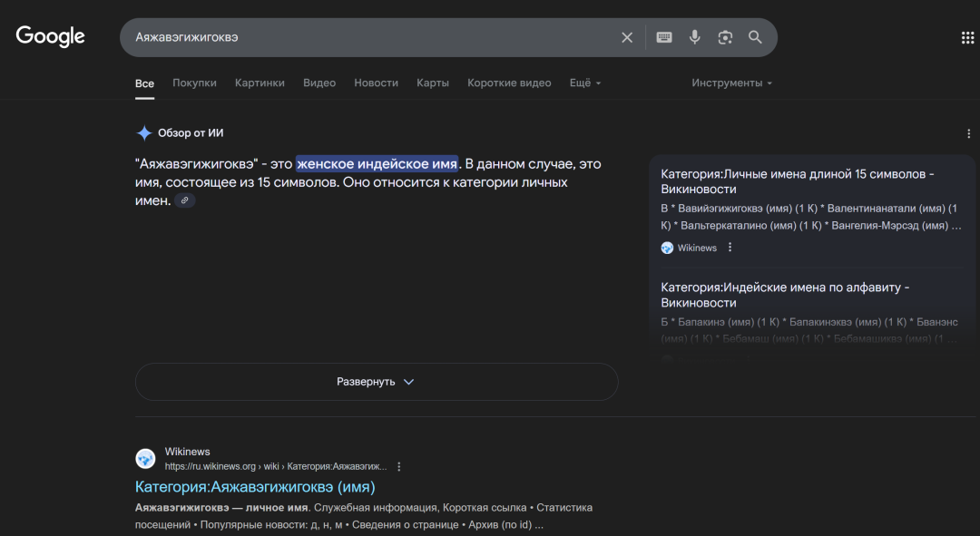Click the 'Wikinews' label in the source card
This screenshot has height=536, width=980.
[697, 248]
